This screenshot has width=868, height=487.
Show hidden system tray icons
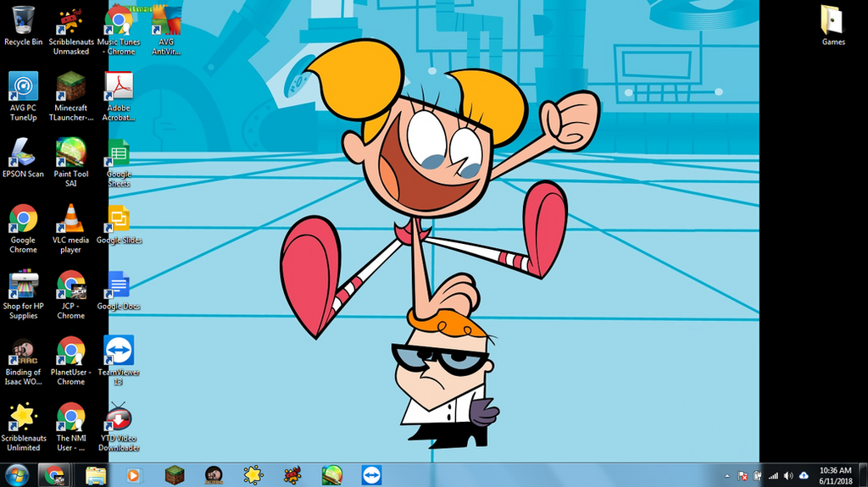click(x=726, y=476)
